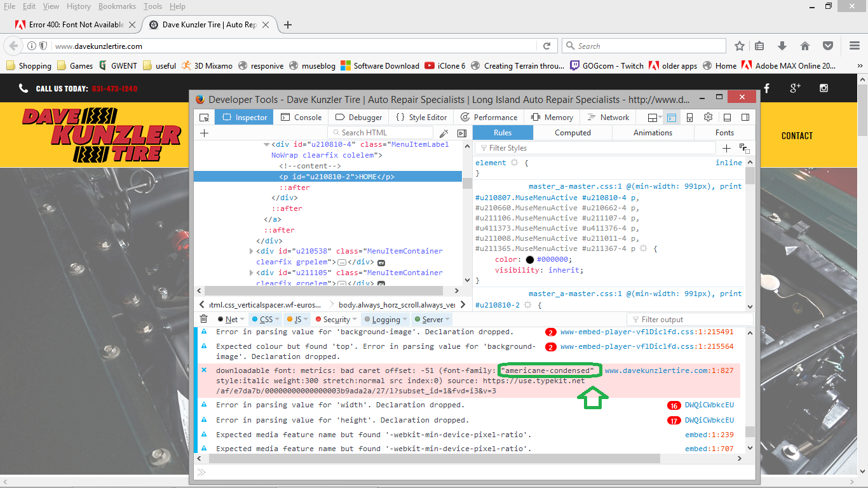Collapse the inspector sidebar pane
Viewport: 868px width, 488px height.
462,133
